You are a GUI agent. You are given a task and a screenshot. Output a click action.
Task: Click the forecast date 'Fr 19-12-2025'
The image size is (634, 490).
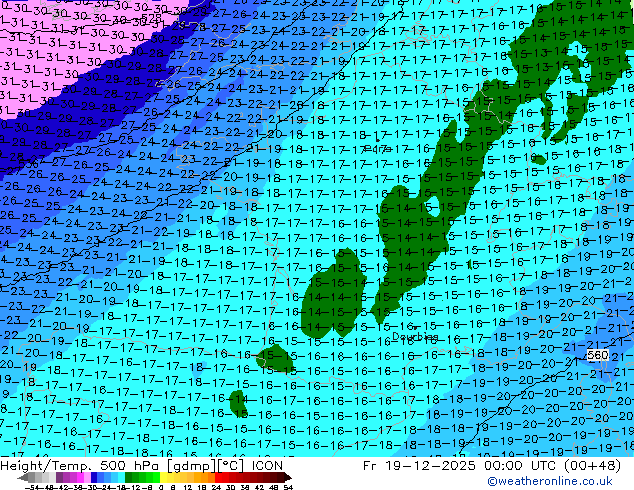419,466
